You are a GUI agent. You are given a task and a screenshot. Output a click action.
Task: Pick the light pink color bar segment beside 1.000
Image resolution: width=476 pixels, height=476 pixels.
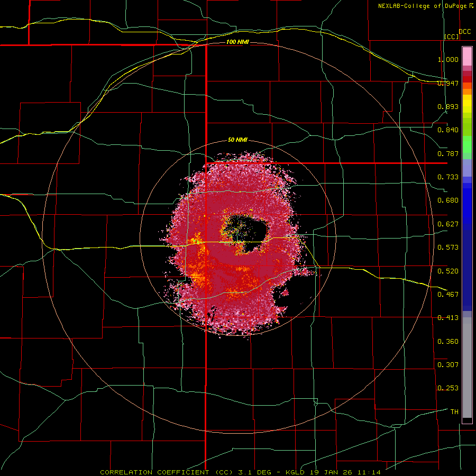pos(467,57)
